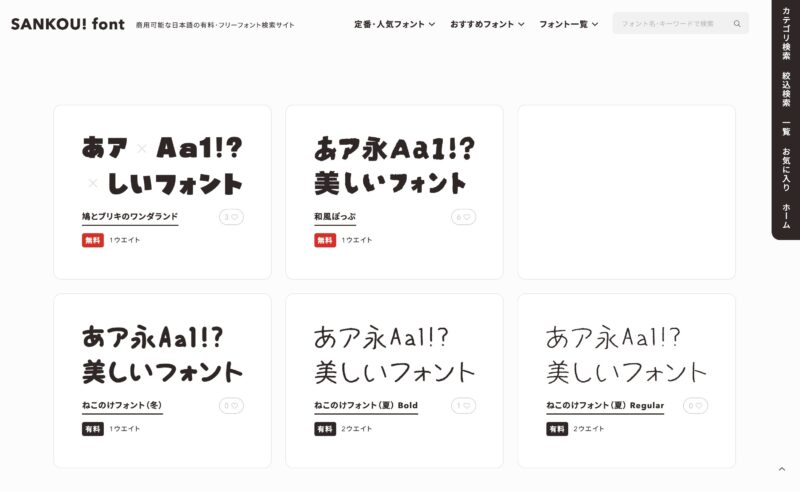This screenshot has height=492, width=800.
Task: Click the 無料 red tag on 和風ぽっぷ
Action: [x=325, y=240]
